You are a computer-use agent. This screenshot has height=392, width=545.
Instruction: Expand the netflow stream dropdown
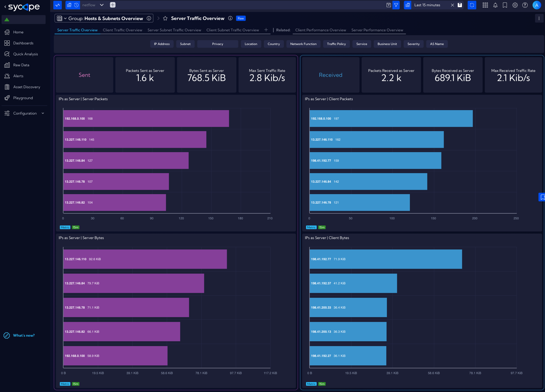coord(102,5)
